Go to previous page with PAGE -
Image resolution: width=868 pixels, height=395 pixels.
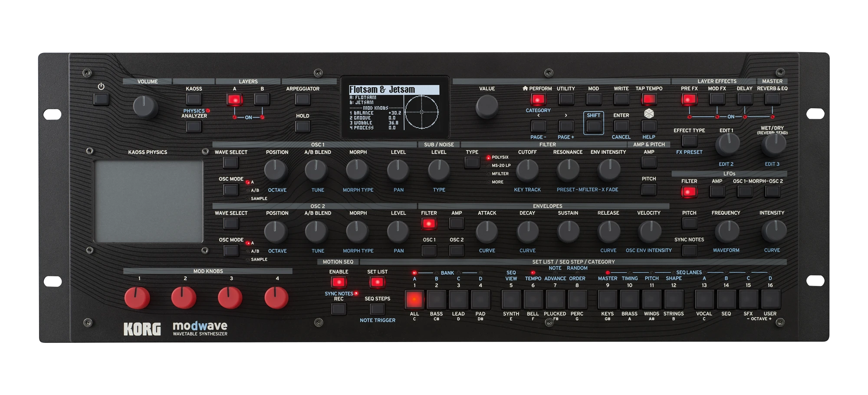click(x=538, y=126)
